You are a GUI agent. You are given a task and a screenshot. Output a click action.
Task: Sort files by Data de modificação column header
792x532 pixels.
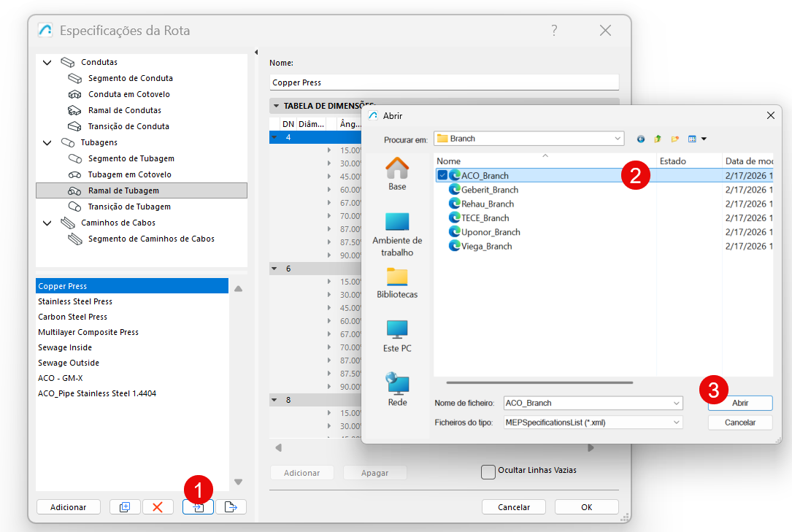pyautogui.click(x=748, y=161)
